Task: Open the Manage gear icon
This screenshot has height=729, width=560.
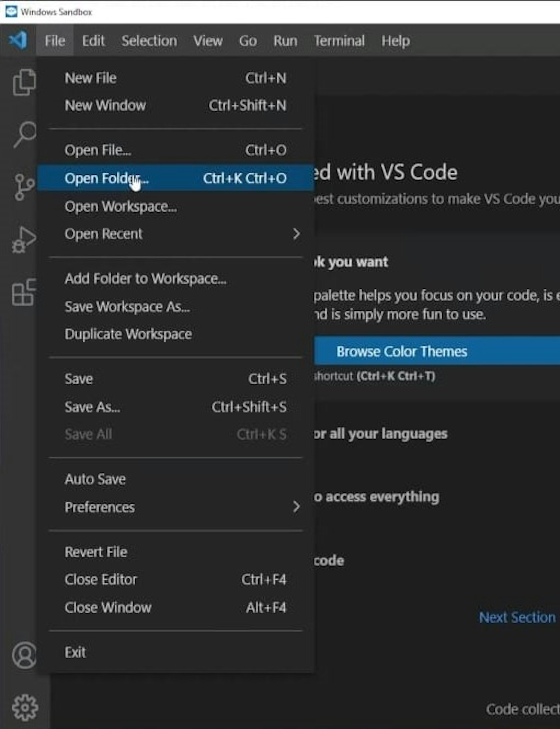Action: (x=25, y=707)
